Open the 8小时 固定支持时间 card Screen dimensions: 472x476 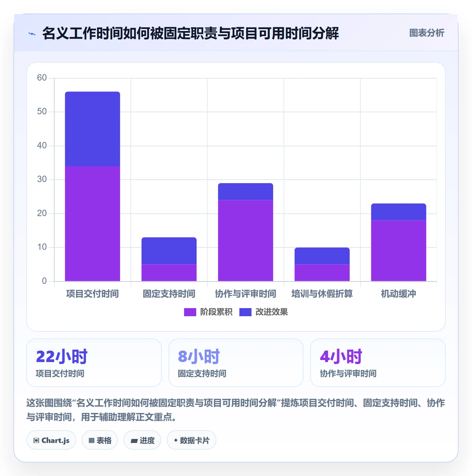[236, 363]
